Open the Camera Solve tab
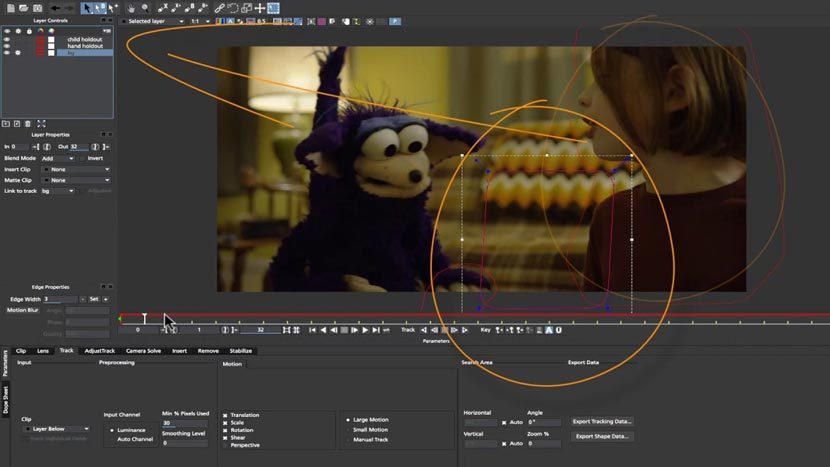 [143, 351]
